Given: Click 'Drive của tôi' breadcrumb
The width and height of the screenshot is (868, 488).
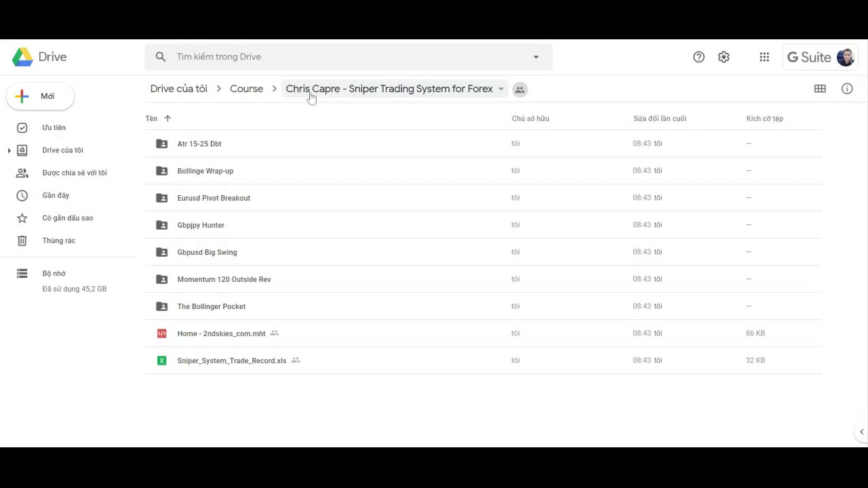Looking at the screenshot, I should pos(178,89).
